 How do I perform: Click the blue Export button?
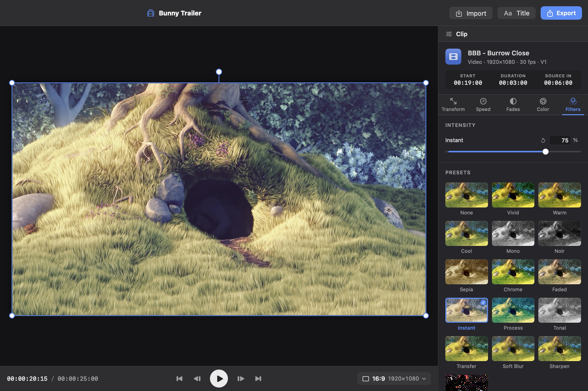point(561,13)
